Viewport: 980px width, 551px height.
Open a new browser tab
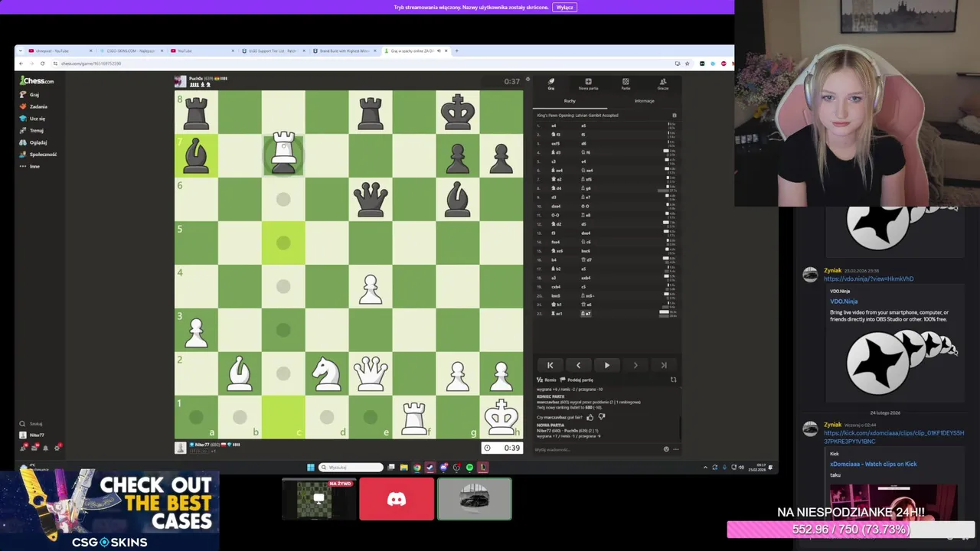coord(456,51)
